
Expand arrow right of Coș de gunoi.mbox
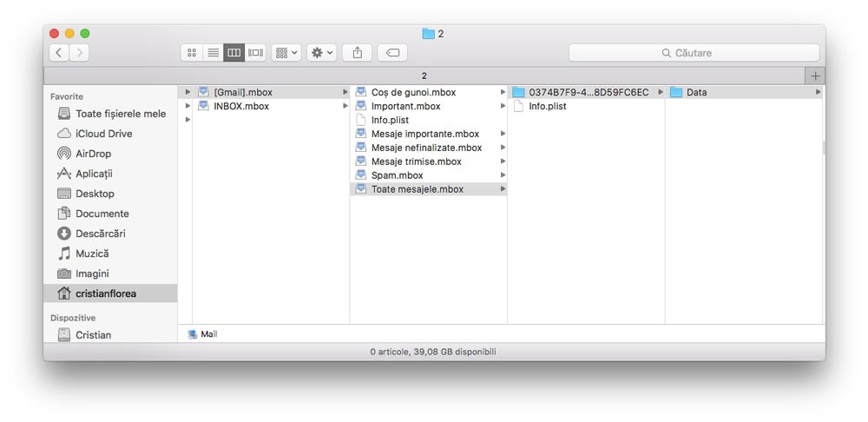[503, 92]
